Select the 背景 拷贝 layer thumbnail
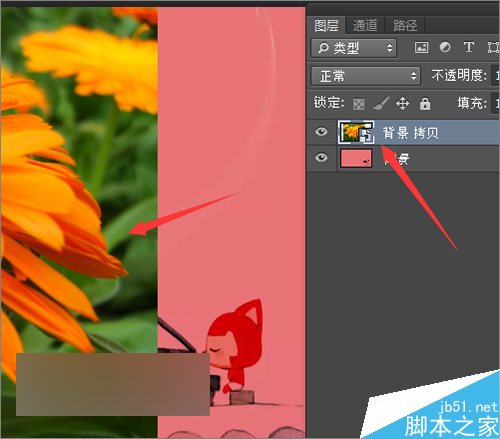This screenshot has height=439, width=500. click(x=356, y=132)
